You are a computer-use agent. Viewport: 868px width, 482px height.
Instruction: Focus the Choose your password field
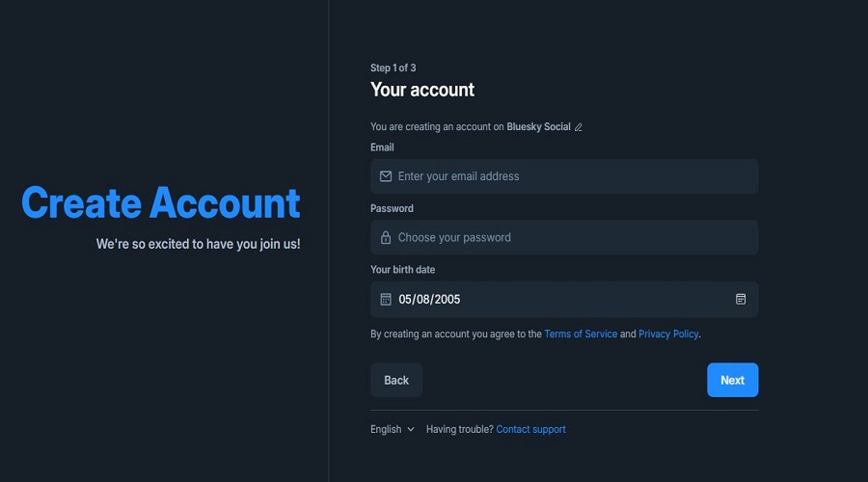tap(564, 237)
